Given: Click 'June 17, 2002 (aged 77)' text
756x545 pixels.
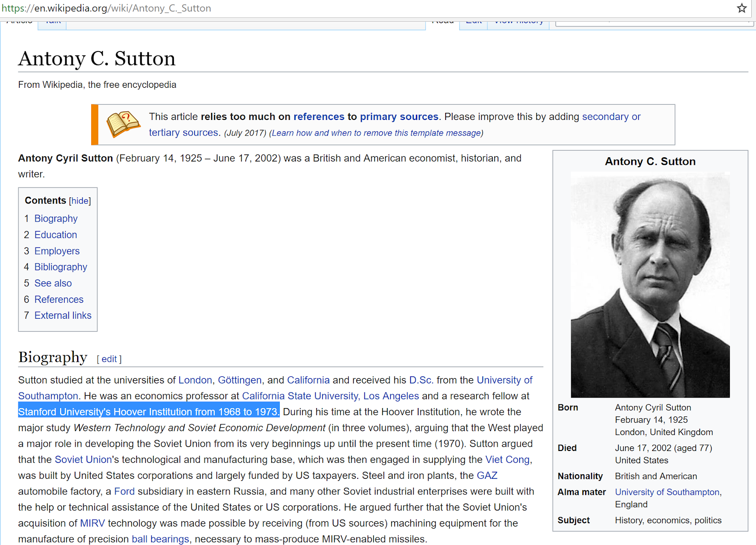Looking at the screenshot, I should tap(663, 448).
